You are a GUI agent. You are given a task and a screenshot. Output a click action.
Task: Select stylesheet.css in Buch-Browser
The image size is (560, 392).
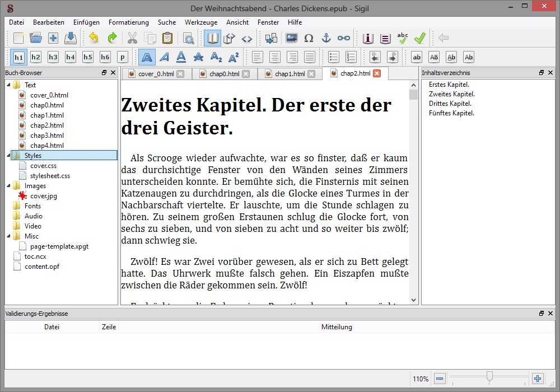50,176
